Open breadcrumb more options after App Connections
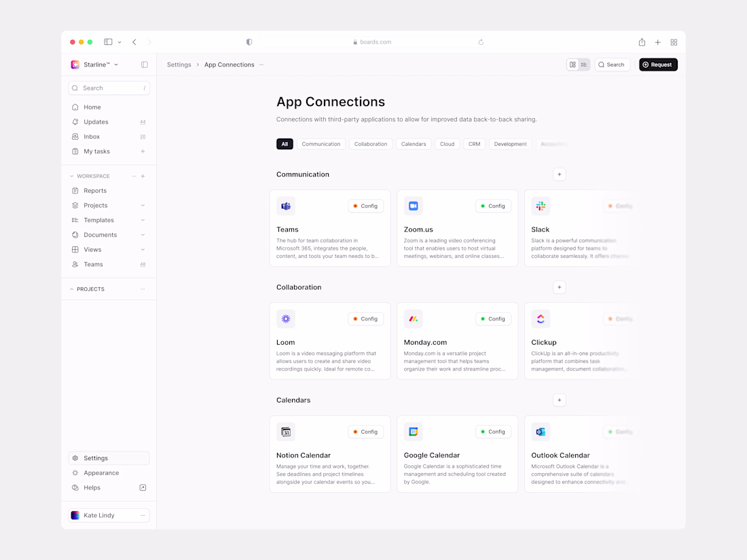The image size is (747, 560). [261, 64]
